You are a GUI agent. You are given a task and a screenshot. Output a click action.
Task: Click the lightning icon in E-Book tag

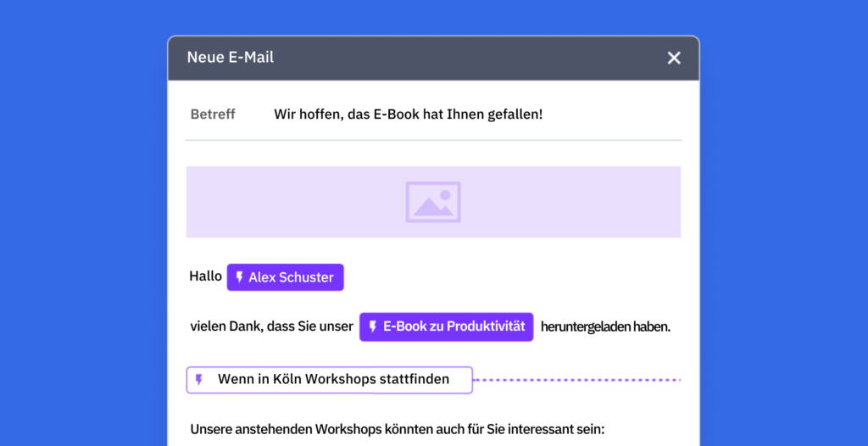pos(373,326)
